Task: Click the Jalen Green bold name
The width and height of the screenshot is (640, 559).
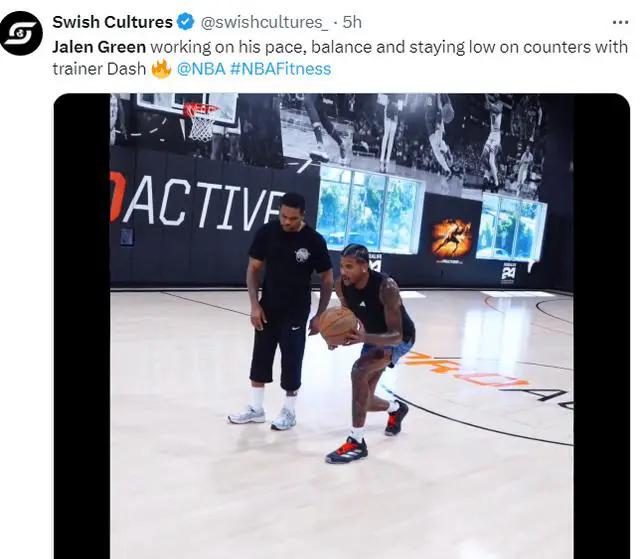Action: pos(99,47)
